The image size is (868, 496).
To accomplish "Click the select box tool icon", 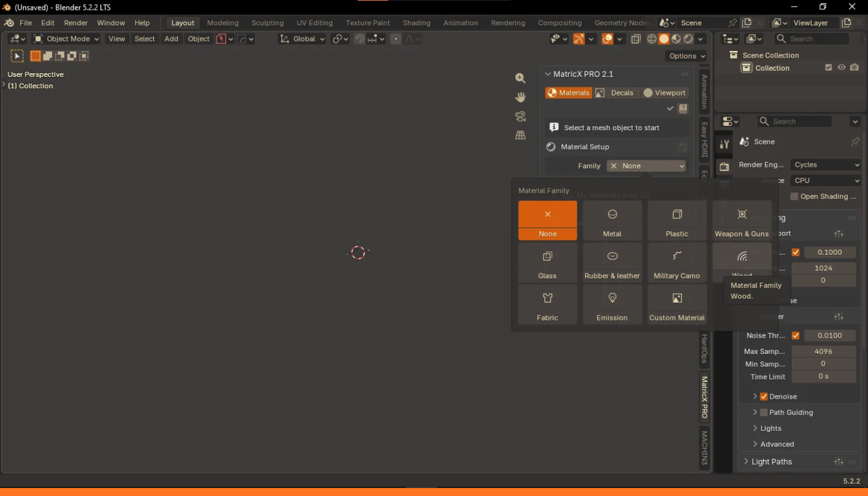I will point(17,56).
